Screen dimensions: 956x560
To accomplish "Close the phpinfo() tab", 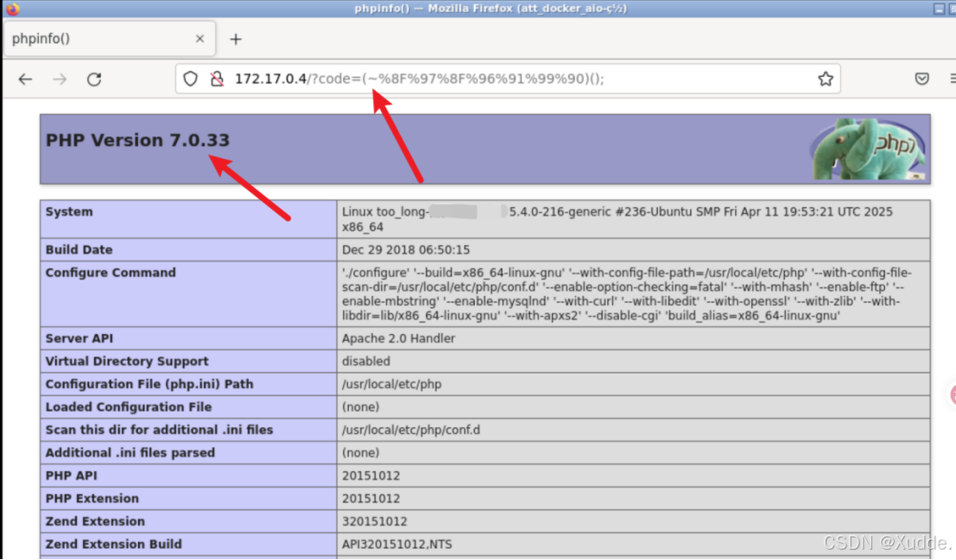I will (199, 39).
